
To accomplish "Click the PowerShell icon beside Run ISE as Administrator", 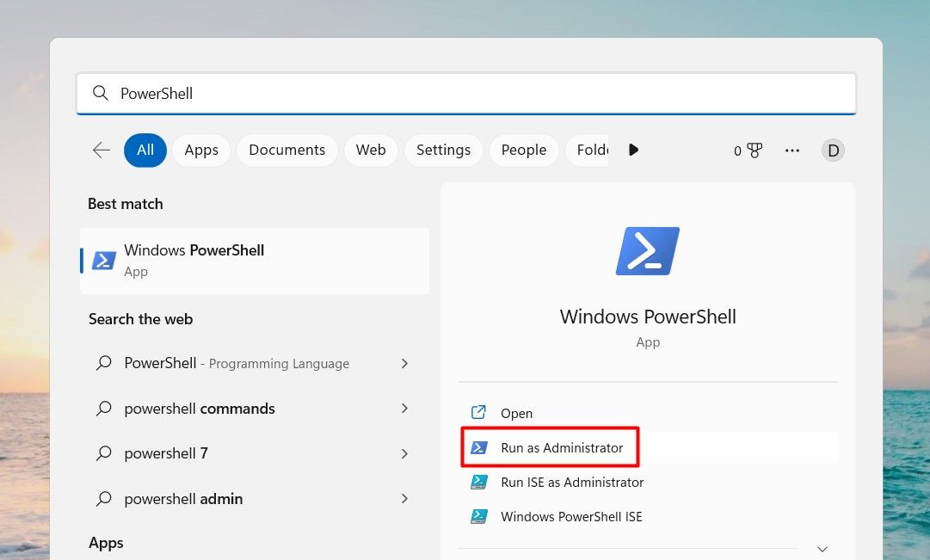I will pyautogui.click(x=479, y=482).
